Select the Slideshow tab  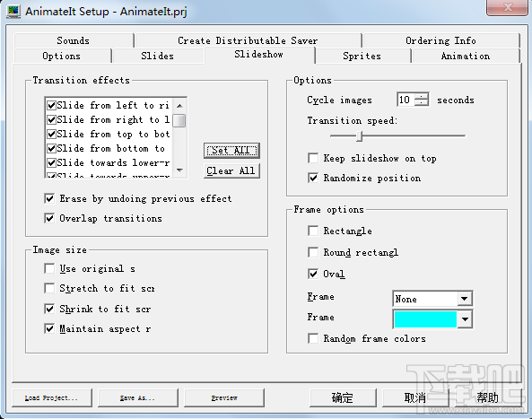pyautogui.click(x=259, y=55)
